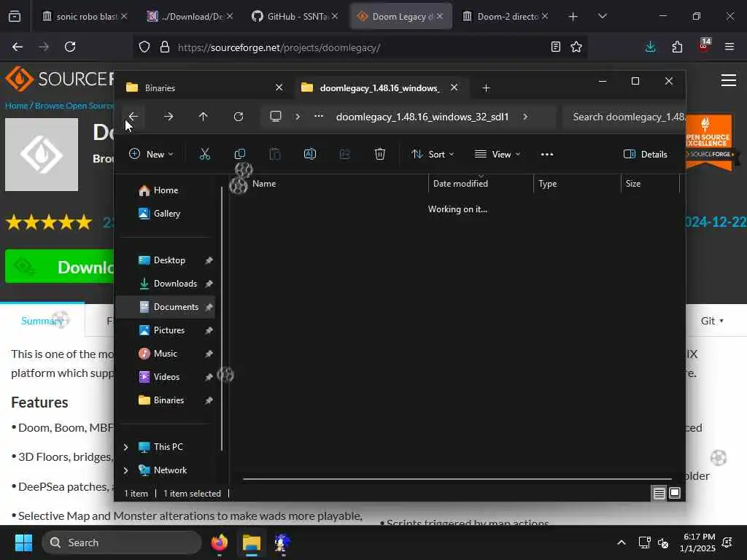The width and height of the screenshot is (747, 560).
Task: Open the Summary tab on SourceForge page
Action: [x=42, y=321]
